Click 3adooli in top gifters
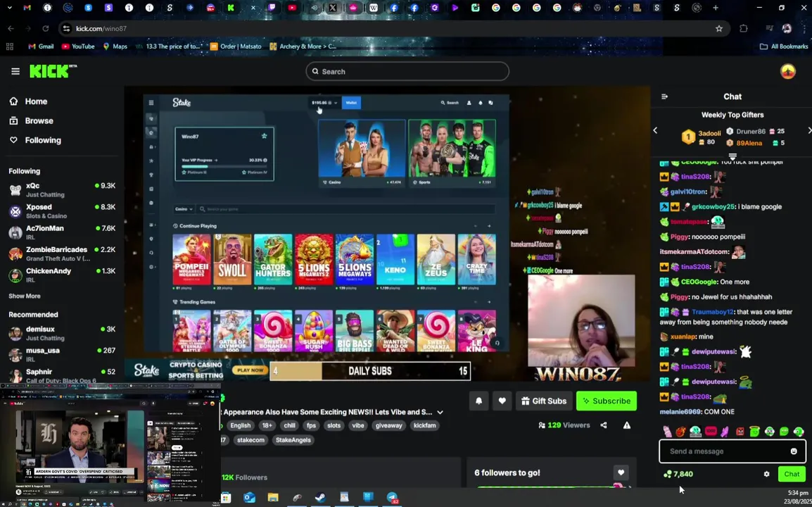The image size is (812, 507). click(x=709, y=133)
